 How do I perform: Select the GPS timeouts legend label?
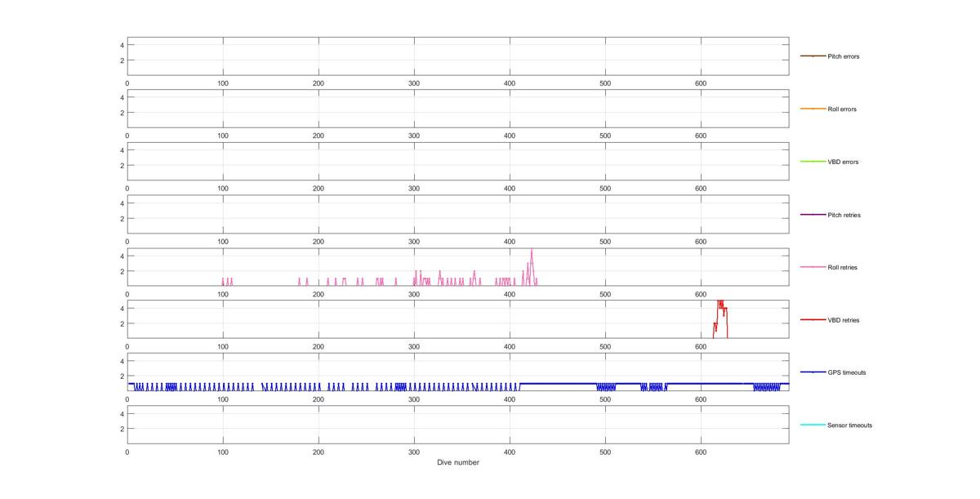tap(846, 372)
